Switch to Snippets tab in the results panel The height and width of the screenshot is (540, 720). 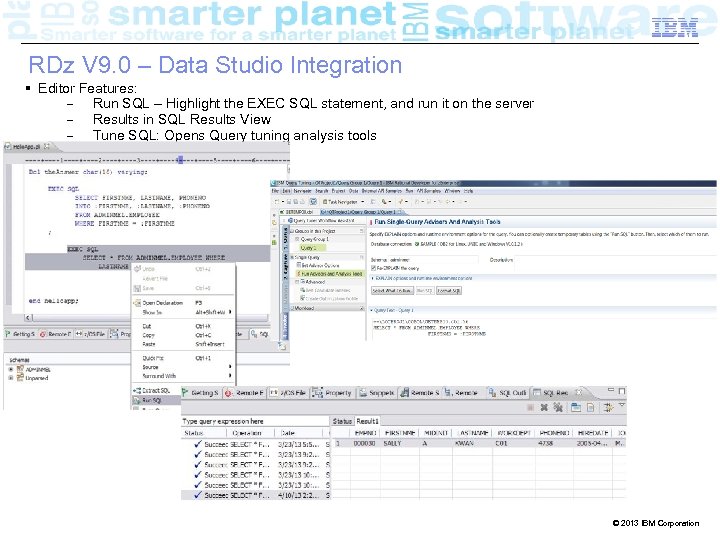click(x=377, y=393)
